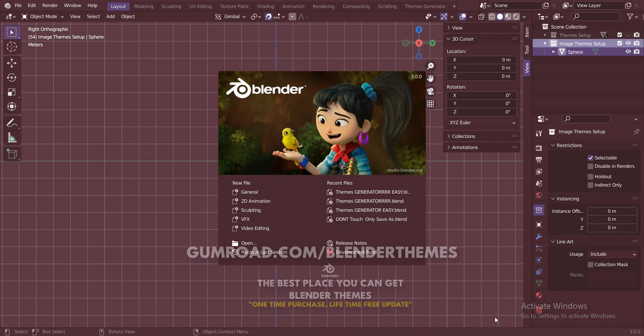644x336 pixels.
Task: Expand the Collections panel
Action: point(482,136)
